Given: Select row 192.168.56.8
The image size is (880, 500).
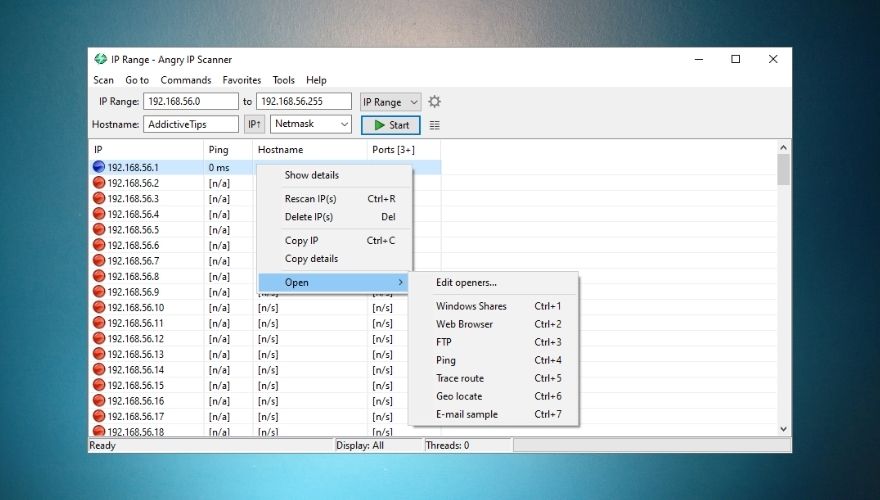Looking at the screenshot, I should 133,276.
